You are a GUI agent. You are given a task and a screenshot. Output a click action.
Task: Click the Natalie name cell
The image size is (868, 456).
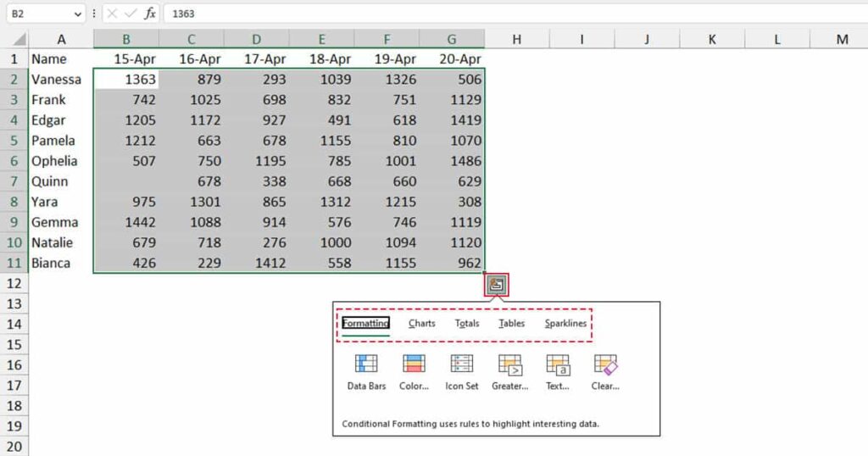pyautogui.click(x=61, y=242)
